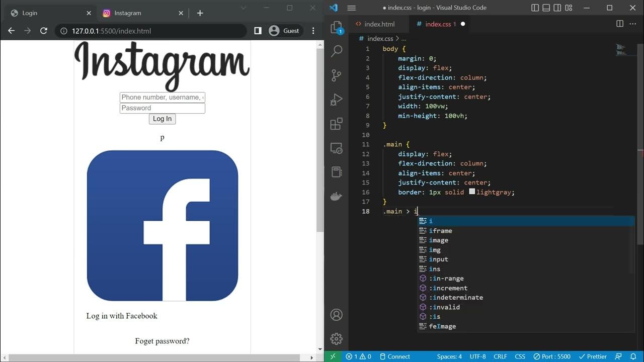The width and height of the screenshot is (644, 362).
Task: Open Source Control view
Action: (337, 75)
